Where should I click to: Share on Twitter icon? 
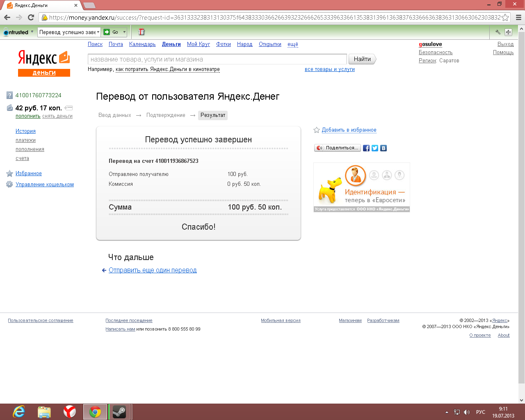375,148
